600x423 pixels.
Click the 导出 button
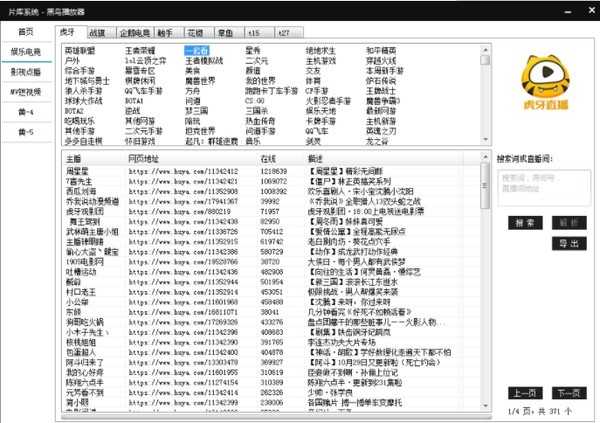pos(569,243)
